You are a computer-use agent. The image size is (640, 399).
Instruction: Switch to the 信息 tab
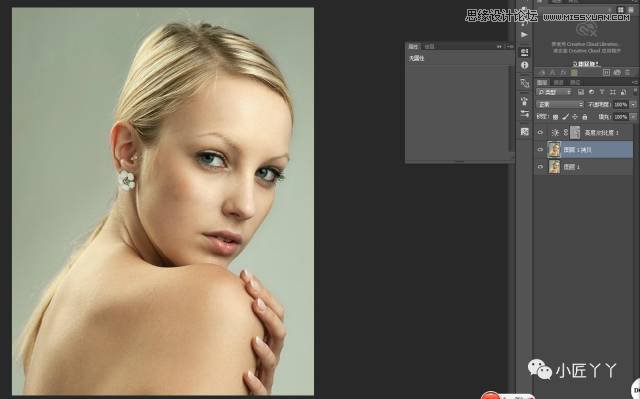[429, 47]
